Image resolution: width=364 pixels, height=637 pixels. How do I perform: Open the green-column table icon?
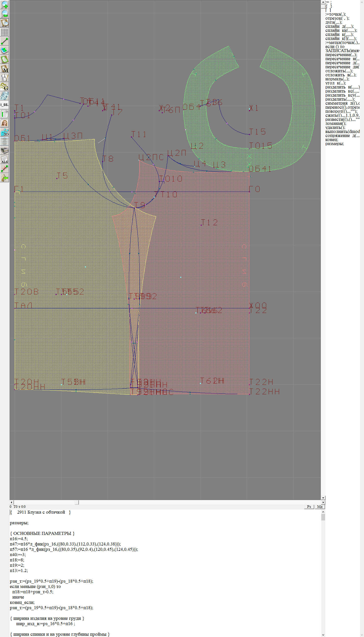(5, 114)
